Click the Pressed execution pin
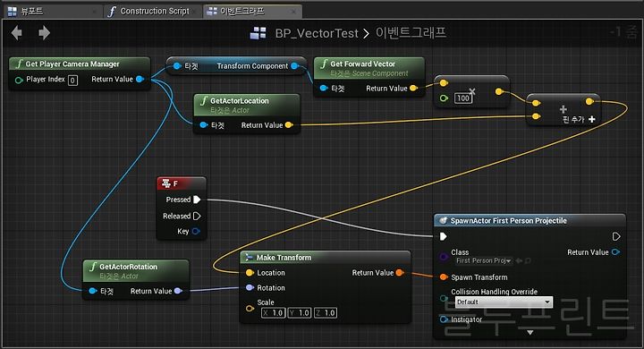644x349 pixels. click(197, 200)
